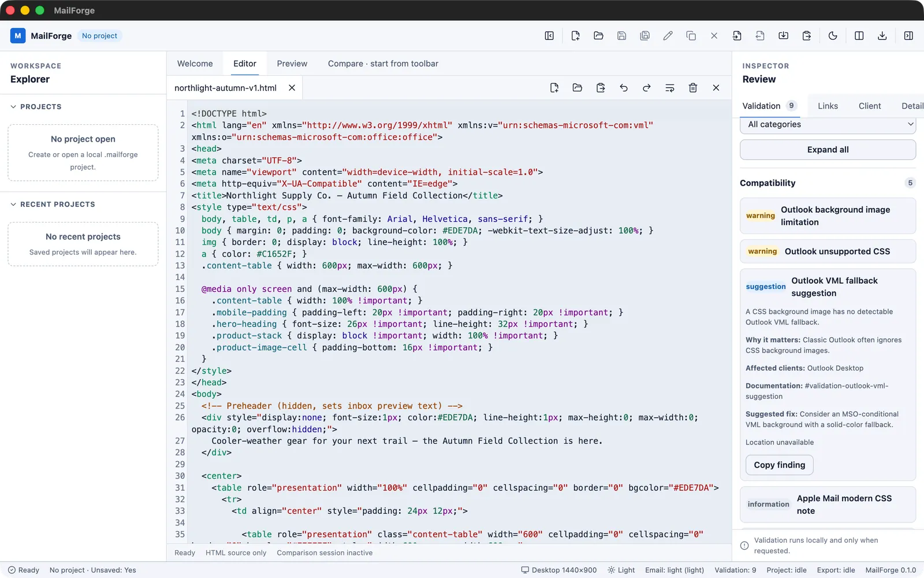The image size is (924, 578).
Task: Click the No recent projects card
Action: click(83, 244)
